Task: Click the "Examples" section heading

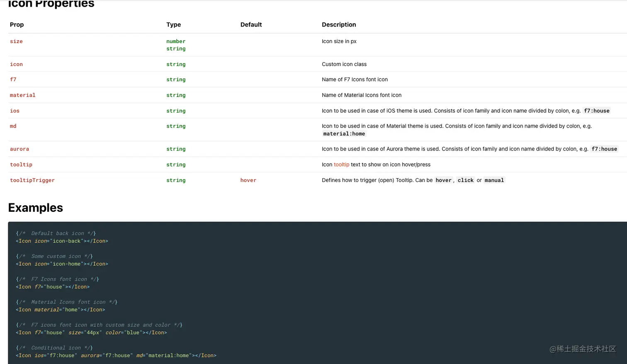Action: point(36,208)
